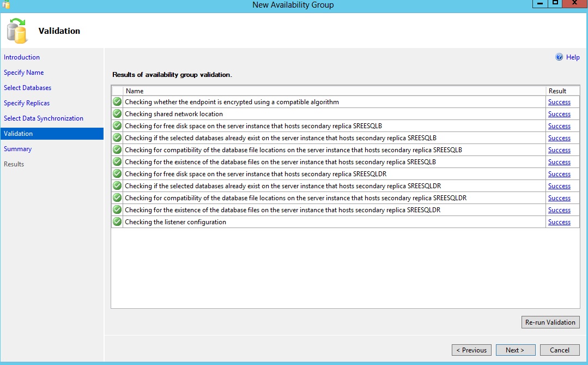Click green check icon beside shared network location
This screenshot has width=588, height=365.
[x=117, y=114]
